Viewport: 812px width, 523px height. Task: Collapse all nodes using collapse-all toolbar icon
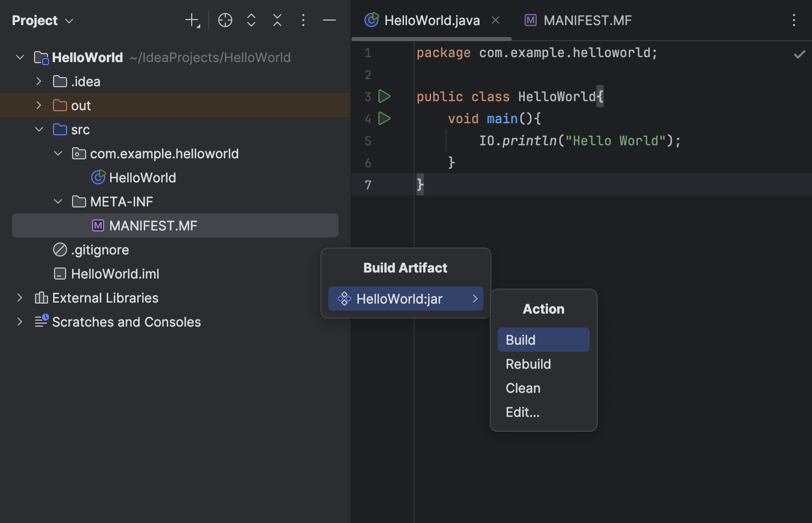277,20
